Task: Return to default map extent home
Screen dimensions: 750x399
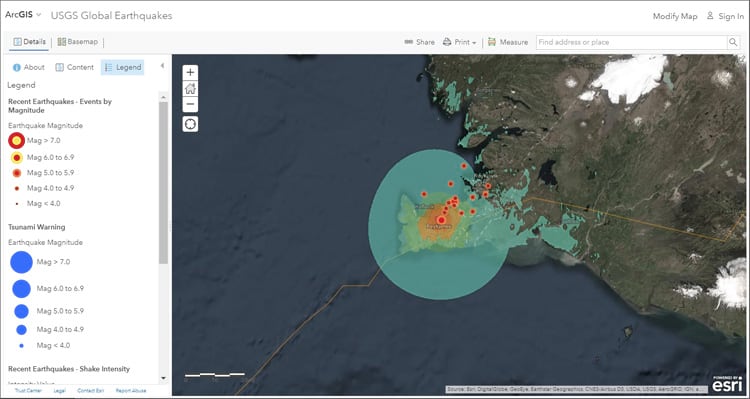Action: click(190, 89)
